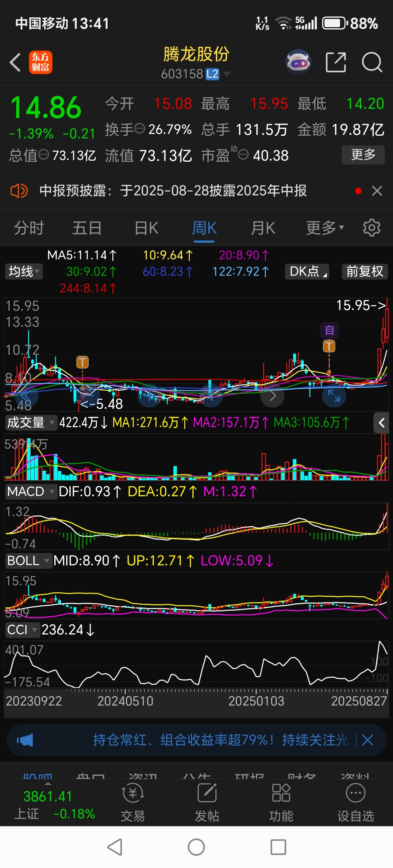Open the 交易 yen icon
This screenshot has width=393, height=868.
click(133, 793)
